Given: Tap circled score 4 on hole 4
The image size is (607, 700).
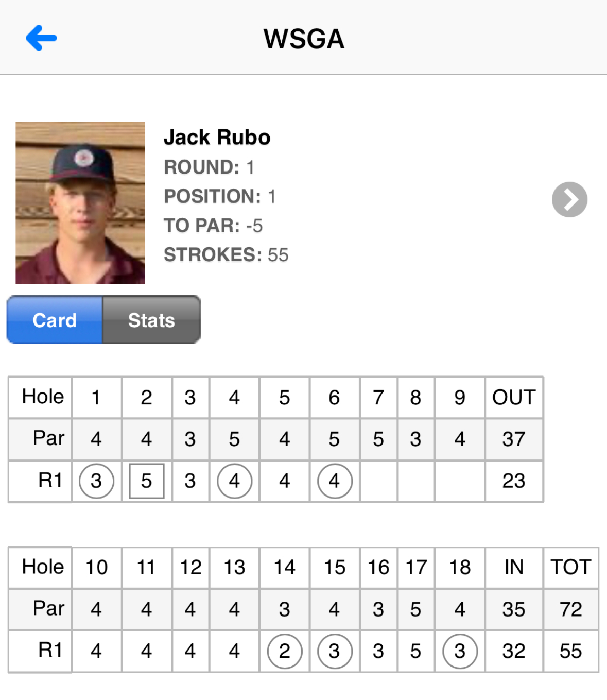Looking at the screenshot, I should 235,481.
